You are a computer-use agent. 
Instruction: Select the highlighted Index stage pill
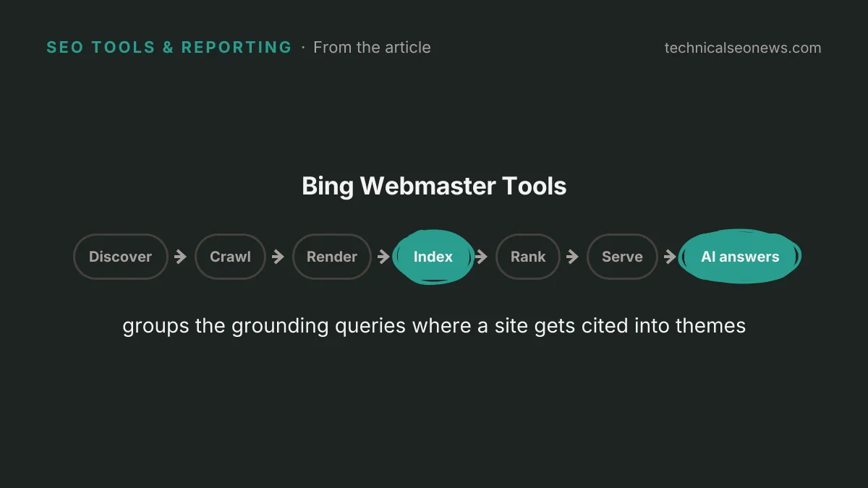[x=433, y=257]
